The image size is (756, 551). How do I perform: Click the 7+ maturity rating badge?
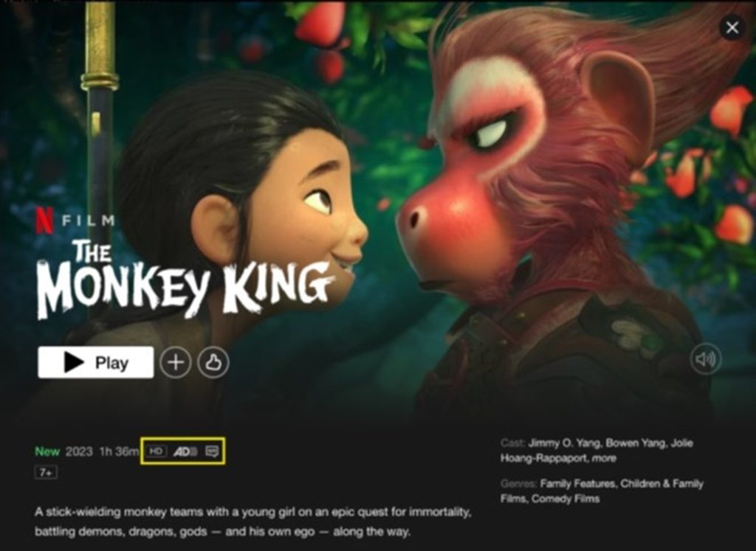pos(46,473)
